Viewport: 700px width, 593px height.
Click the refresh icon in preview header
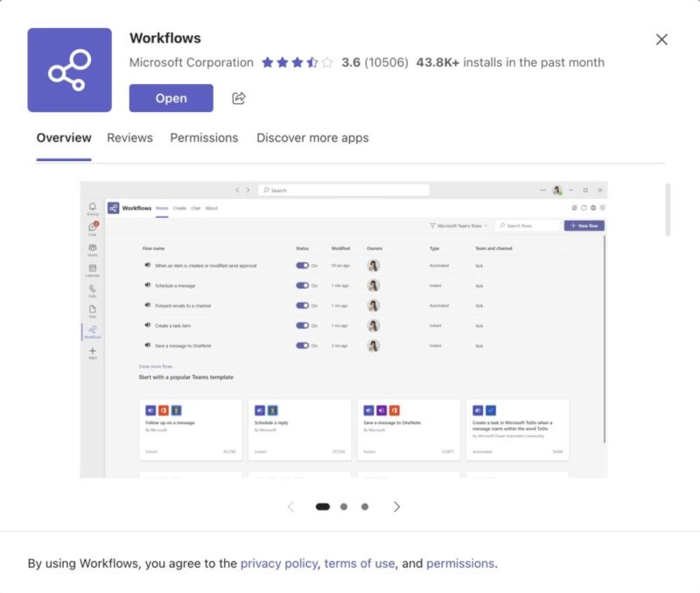click(x=584, y=208)
